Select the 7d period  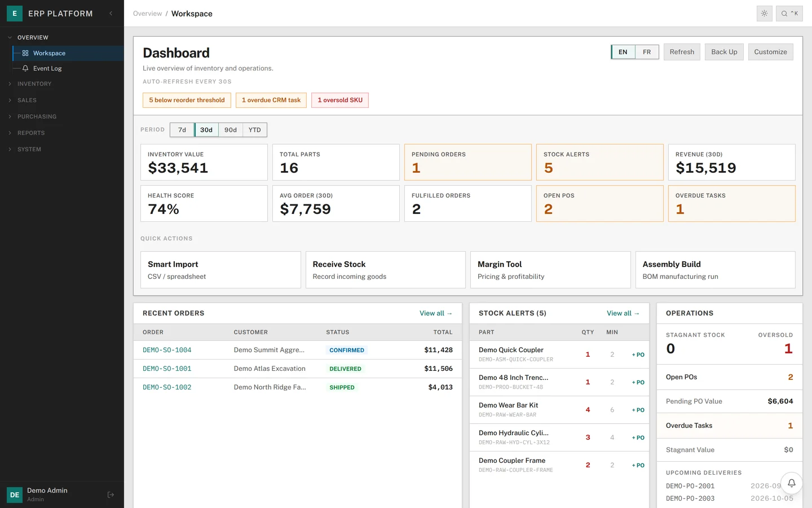point(182,130)
